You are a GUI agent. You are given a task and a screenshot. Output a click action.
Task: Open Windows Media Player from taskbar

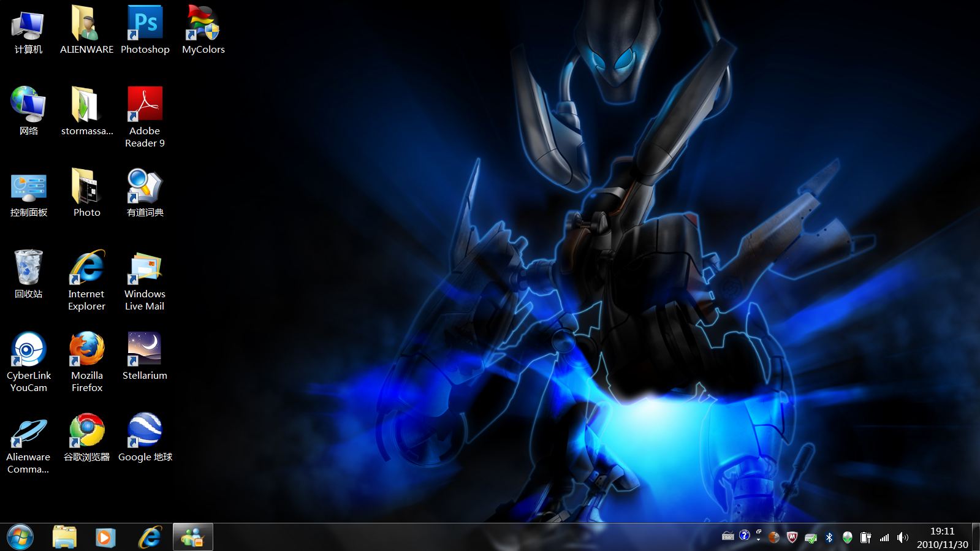105,538
